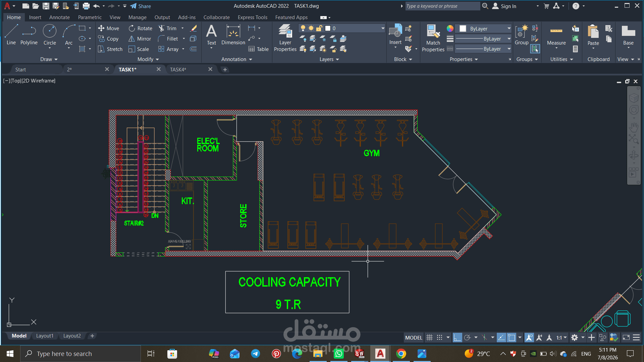Viewport: 644px width, 362px height.
Task: Open the annotation scale 1:1 dropdown
Action: coord(561,338)
